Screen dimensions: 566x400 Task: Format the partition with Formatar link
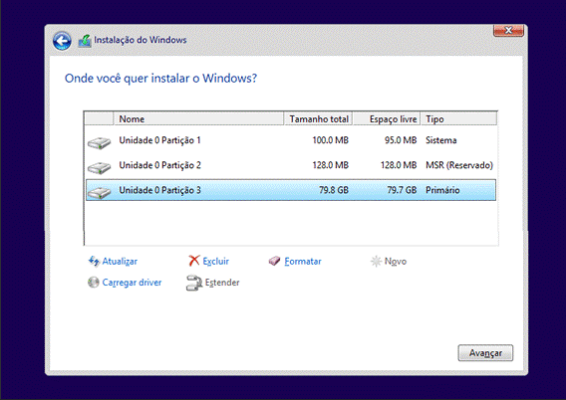(303, 261)
